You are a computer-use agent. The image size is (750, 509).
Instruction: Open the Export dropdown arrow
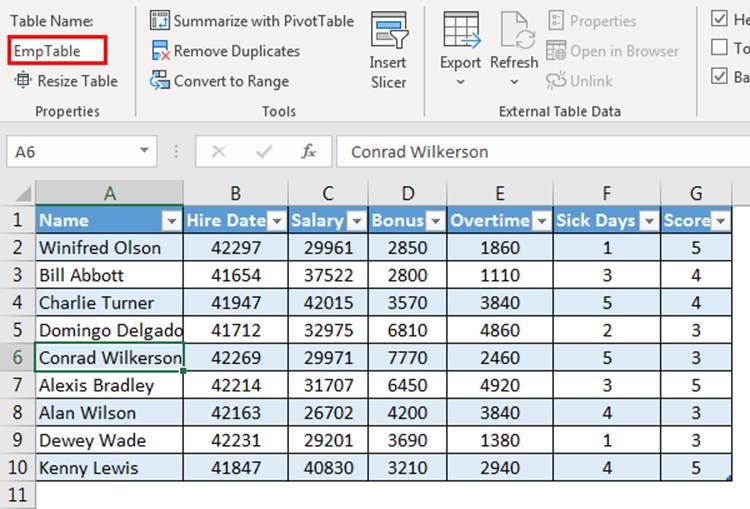(460, 82)
